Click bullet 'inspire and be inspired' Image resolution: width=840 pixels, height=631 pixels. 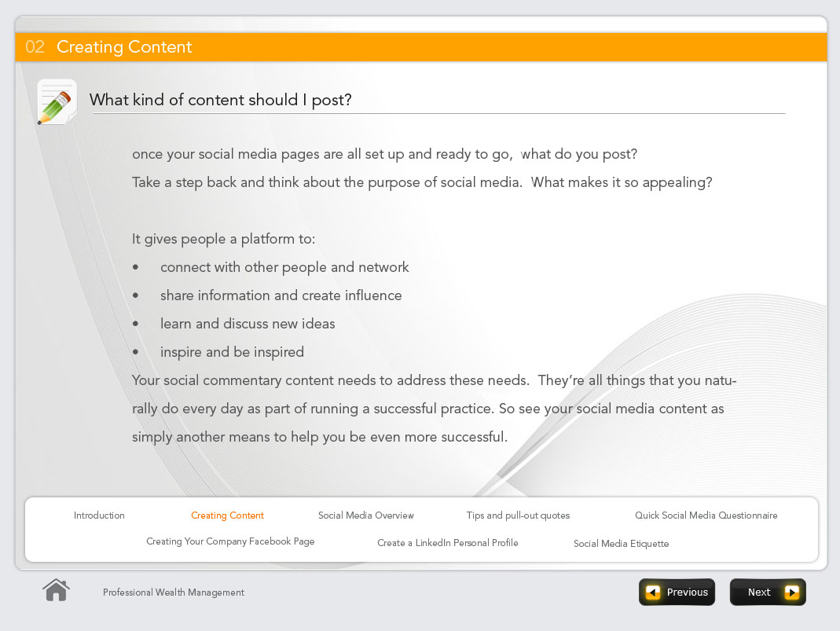[232, 353]
